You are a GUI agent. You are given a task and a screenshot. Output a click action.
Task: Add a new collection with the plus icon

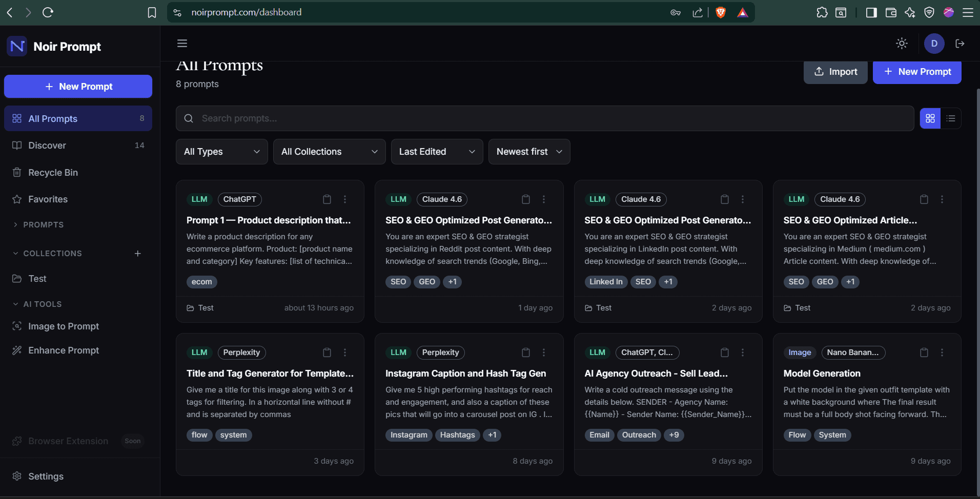tap(137, 254)
